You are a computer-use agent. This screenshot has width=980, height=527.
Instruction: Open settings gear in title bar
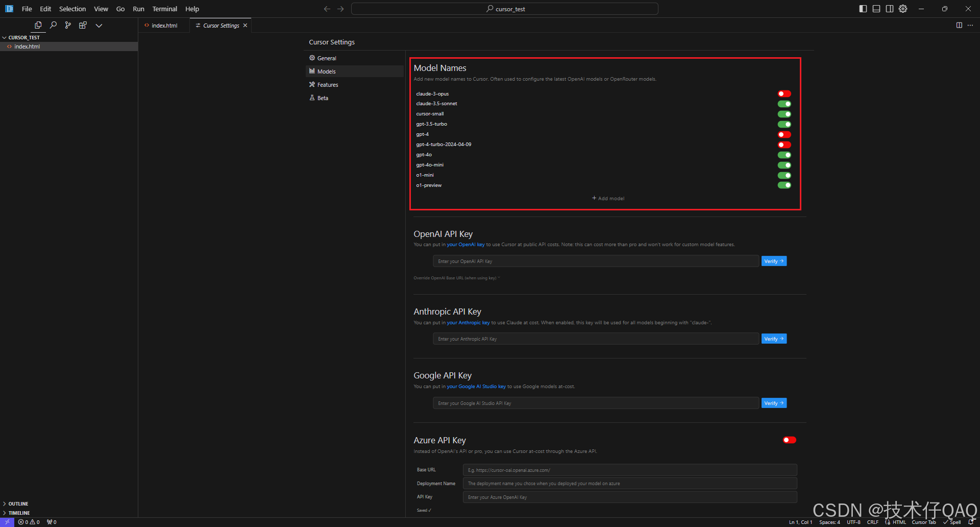pyautogui.click(x=903, y=9)
